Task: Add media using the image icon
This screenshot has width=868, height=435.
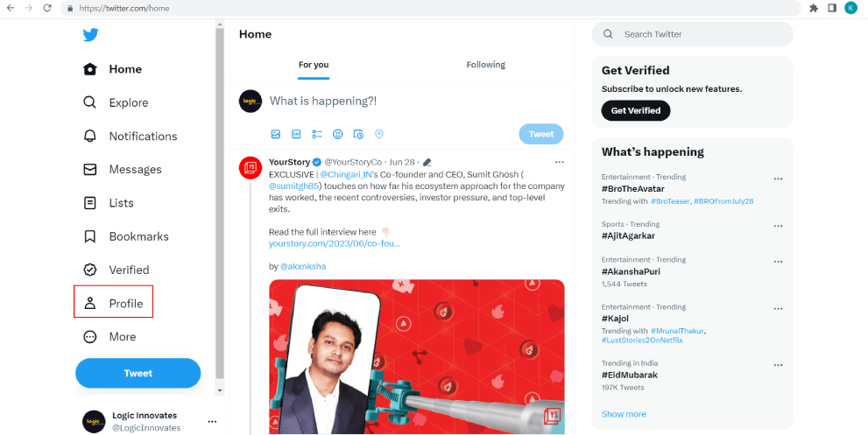Action: pyautogui.click(x=275, y=134)
